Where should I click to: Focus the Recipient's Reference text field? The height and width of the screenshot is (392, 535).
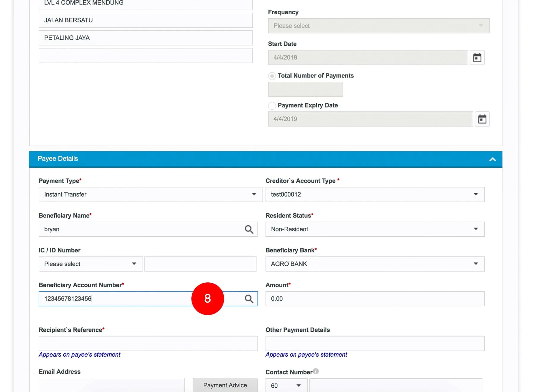pos(148,344)
